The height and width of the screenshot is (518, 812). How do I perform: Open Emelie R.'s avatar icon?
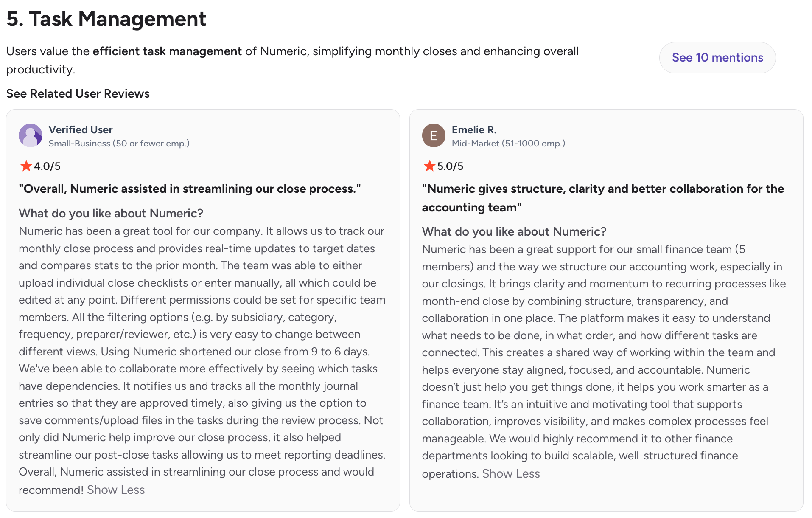pos(434,135)
